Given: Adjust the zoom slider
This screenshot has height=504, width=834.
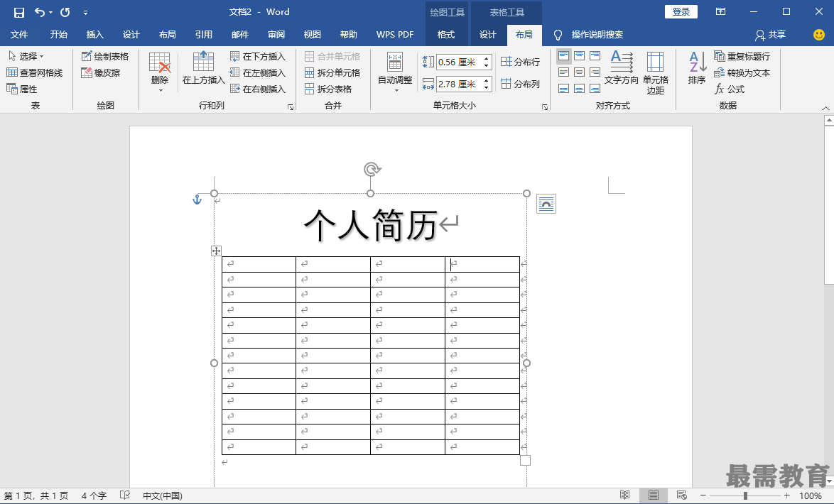Looking at the screenshot, I should [745, 495].
